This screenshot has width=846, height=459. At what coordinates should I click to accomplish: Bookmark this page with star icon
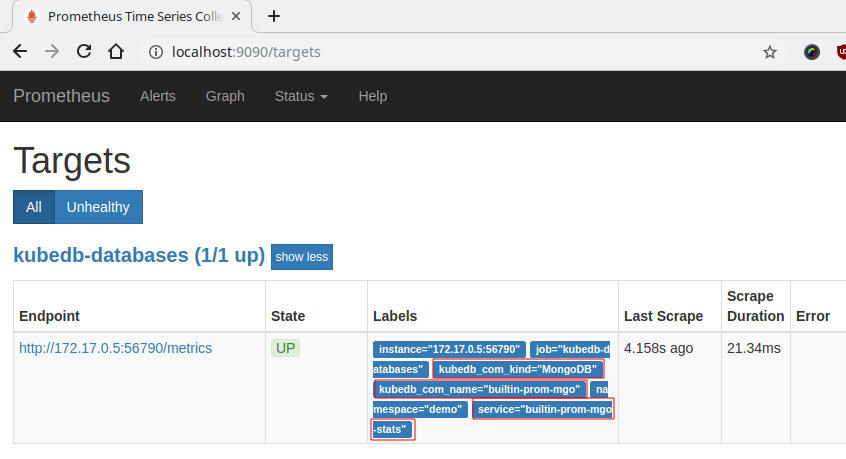[x=769, y=52]
